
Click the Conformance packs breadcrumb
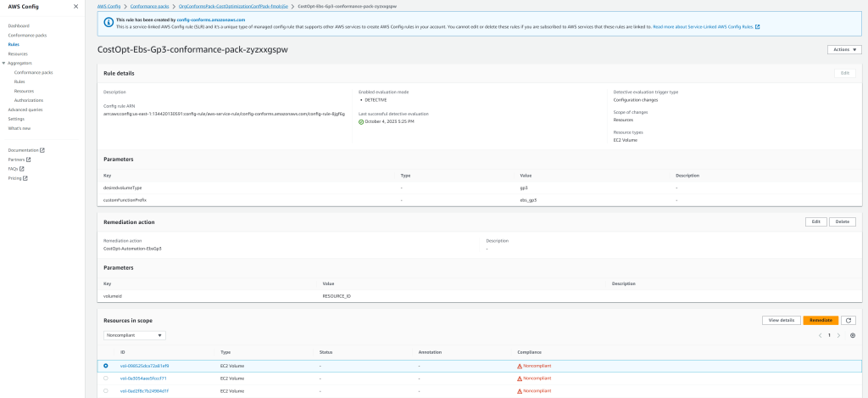150,6
